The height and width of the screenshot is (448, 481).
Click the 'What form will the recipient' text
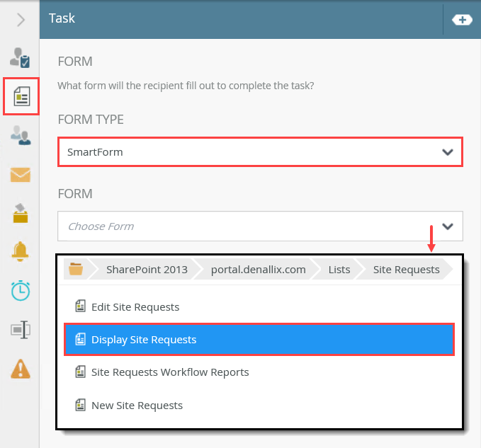click(x=186, y=86)
